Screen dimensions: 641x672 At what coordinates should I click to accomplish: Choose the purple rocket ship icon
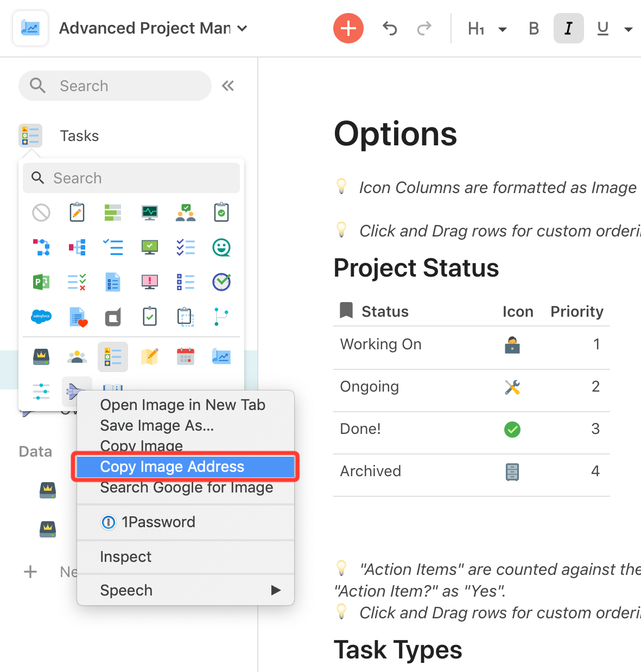77,391
